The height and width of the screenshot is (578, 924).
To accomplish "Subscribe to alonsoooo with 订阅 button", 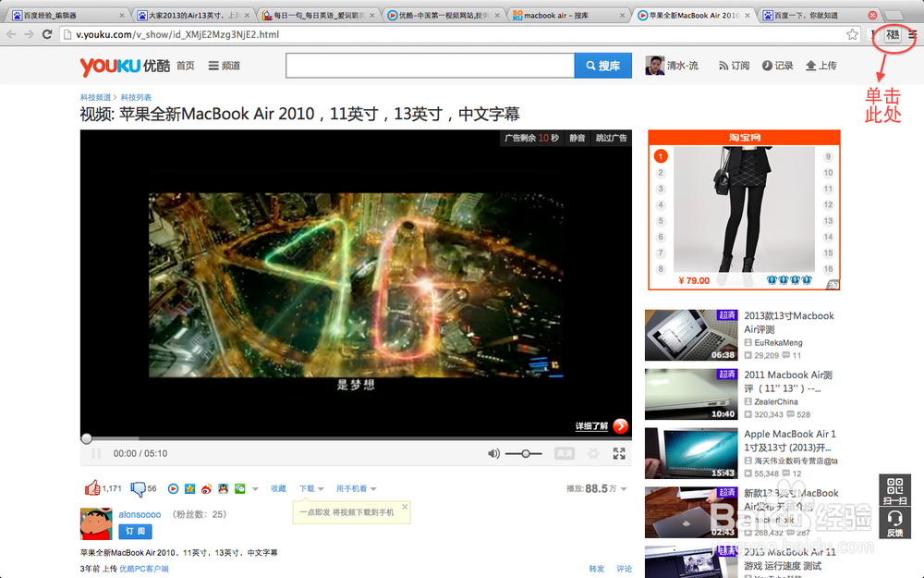I will click(x=133, y=531).
